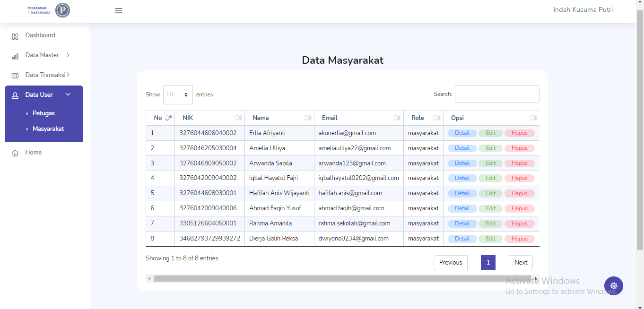Viewport: 644px width, 309px height.
Task: Click the Data User person icon
Action: pos(15,95)
